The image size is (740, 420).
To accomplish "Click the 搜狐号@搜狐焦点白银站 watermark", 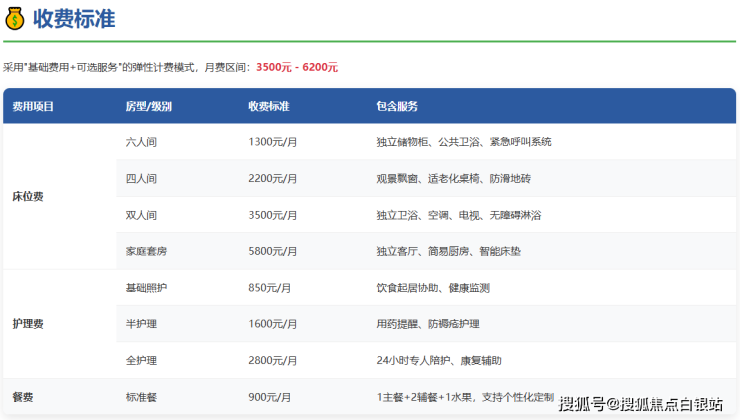I will (x=640, y=404).
